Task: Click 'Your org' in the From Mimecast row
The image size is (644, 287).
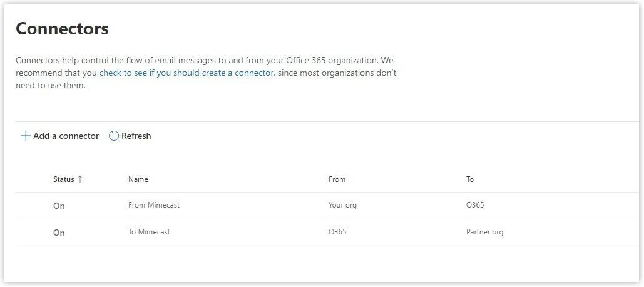Action: tap(342, 205)
